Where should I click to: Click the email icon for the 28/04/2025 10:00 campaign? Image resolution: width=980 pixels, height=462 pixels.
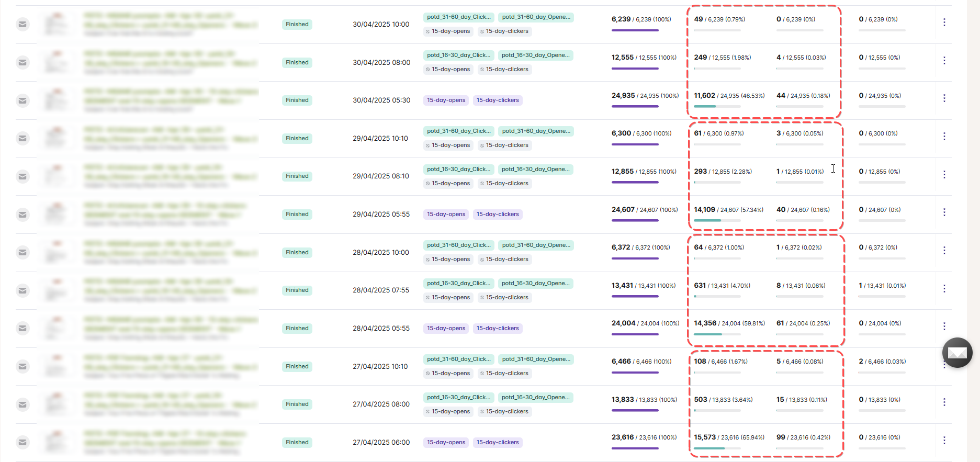pos(22,252)
